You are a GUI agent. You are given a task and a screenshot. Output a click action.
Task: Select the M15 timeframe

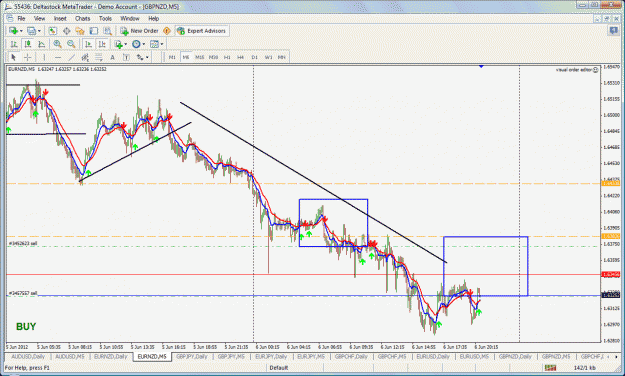click(x=199, y=57)
